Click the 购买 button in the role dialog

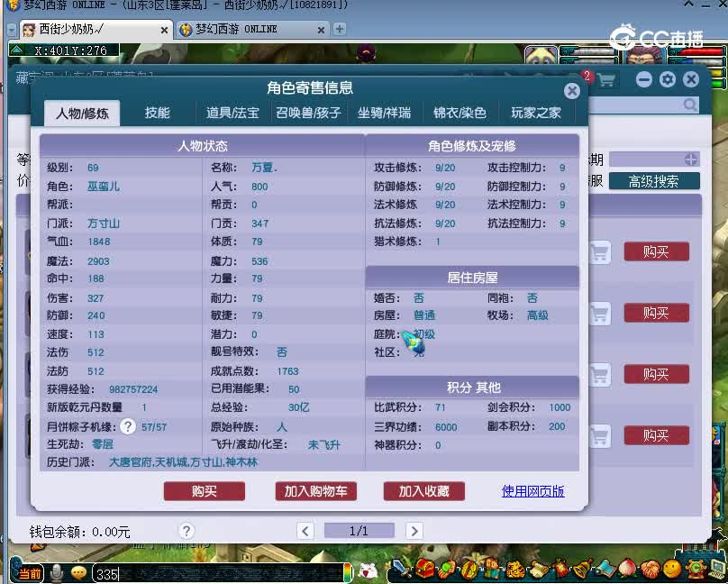(205, 491)
